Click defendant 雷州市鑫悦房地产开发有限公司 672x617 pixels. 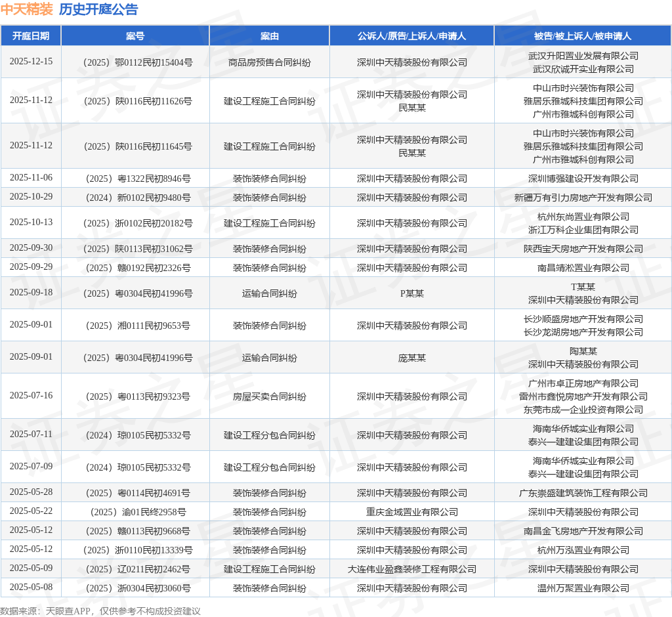tap(583, 396)
